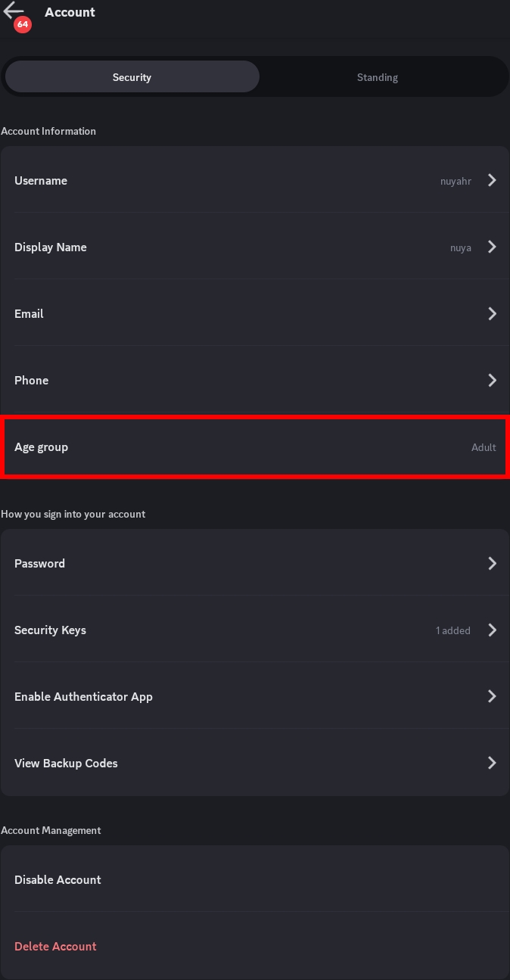Click the chevron next to Phone
The image size is (510, 980).
click(492, 380)
